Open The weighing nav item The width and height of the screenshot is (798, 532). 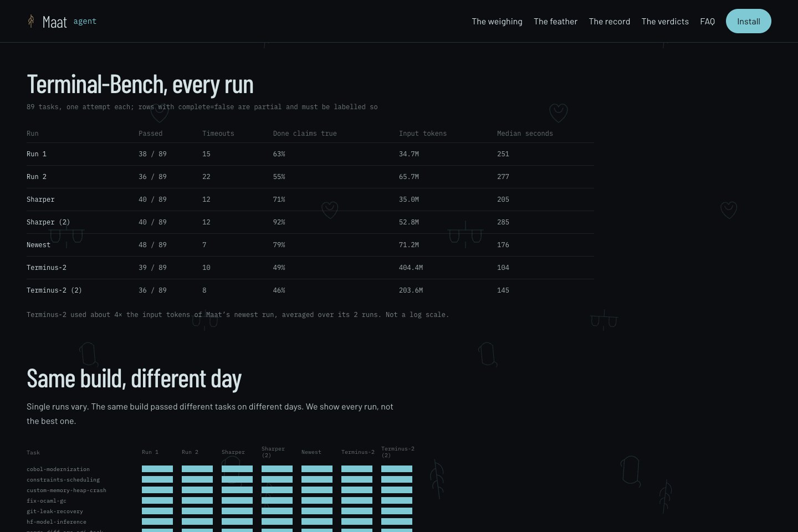497,21
